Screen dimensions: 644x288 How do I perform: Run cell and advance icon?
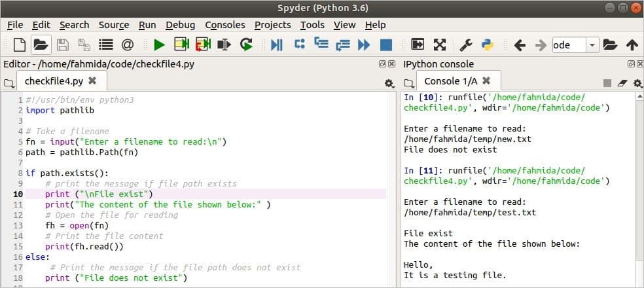tap(203, 45)
